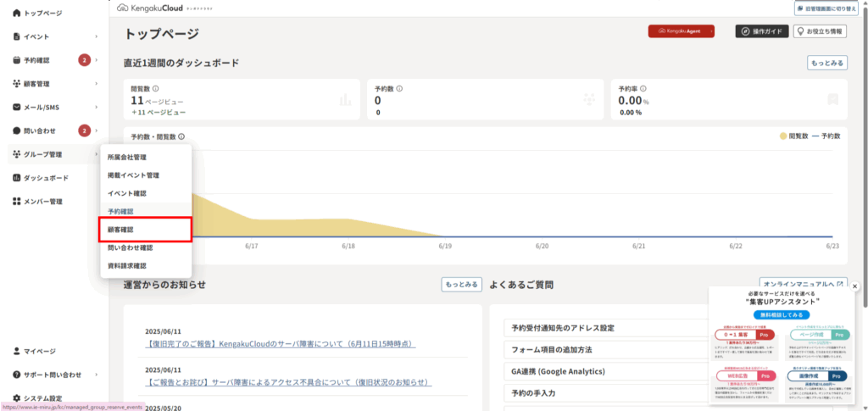Click the システム設定 gear icon
Viewport: 868px width, 411px height.
17,398
